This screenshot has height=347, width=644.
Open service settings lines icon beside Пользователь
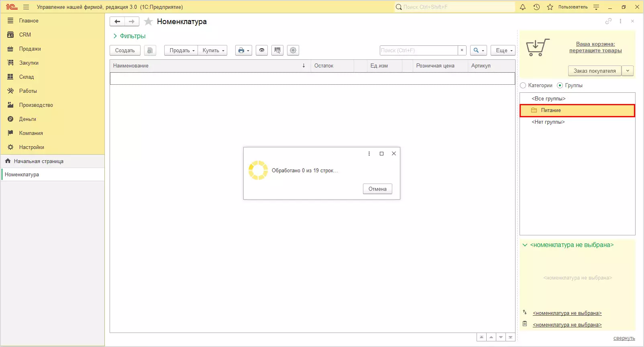pyautogui.click(x=596, y=7)
